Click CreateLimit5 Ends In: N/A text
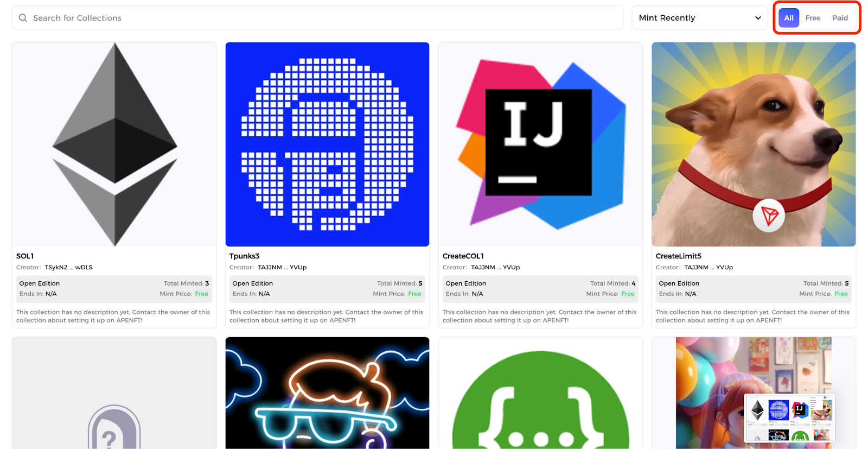 pos(678,294)
